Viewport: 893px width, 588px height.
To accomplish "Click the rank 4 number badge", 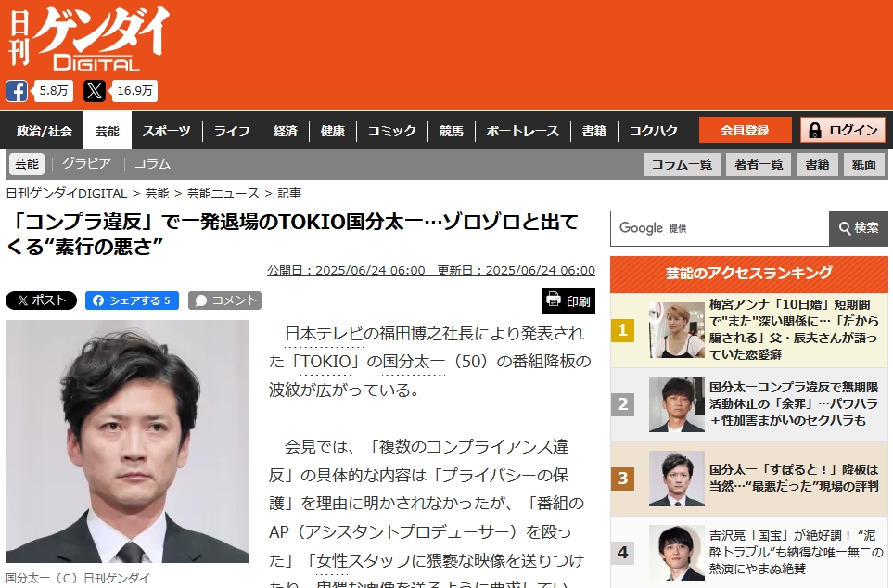I will [x=622, y=553].
